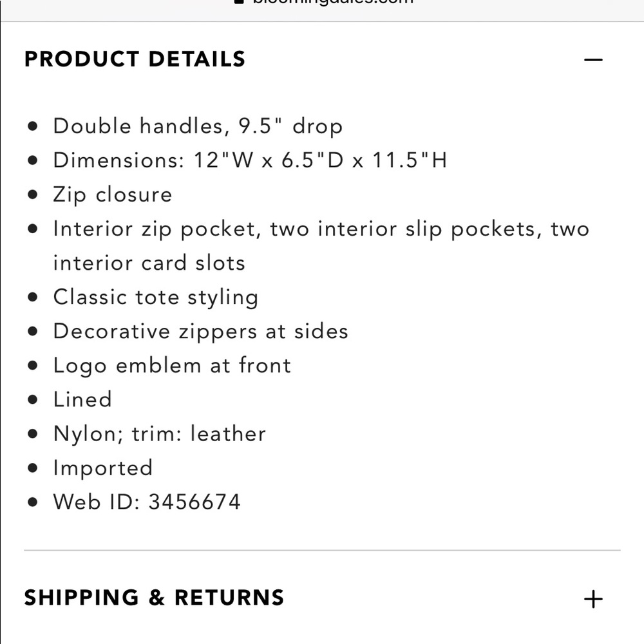The width and height of the screenshot is (644, 644).
Task: Collapse the Product Details section using the minus icon
Action: tap(593, 59)
